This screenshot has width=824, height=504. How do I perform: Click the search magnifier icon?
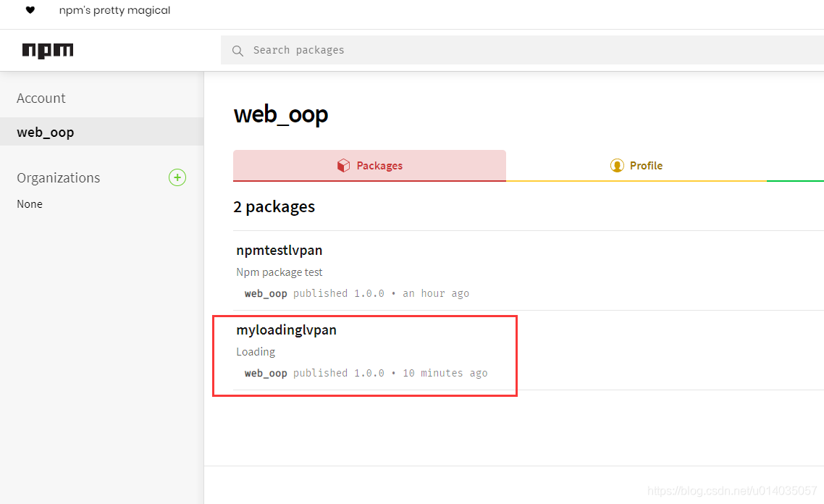pos(237,51)
